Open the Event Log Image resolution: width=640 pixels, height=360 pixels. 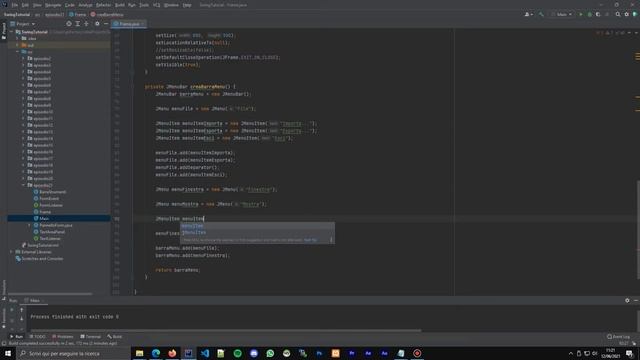[618, 337]
